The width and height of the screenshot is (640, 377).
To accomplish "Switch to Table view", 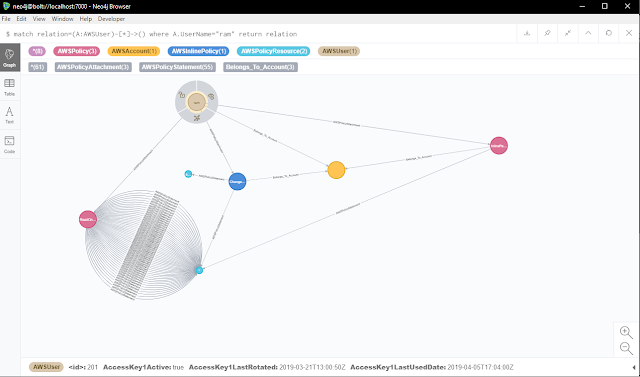I will pyautogui.click(x=9, y=87).
